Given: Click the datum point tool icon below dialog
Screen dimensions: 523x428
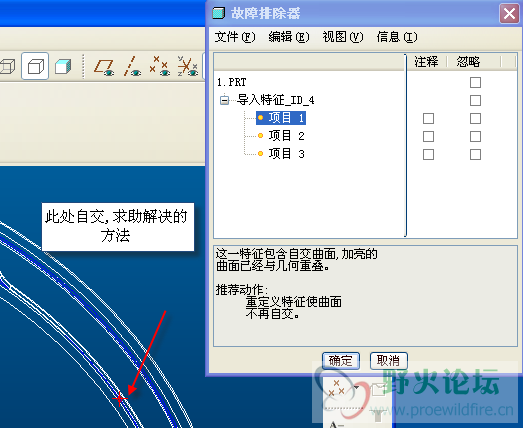Looking at the screenshot, I should tap(336, 388).
